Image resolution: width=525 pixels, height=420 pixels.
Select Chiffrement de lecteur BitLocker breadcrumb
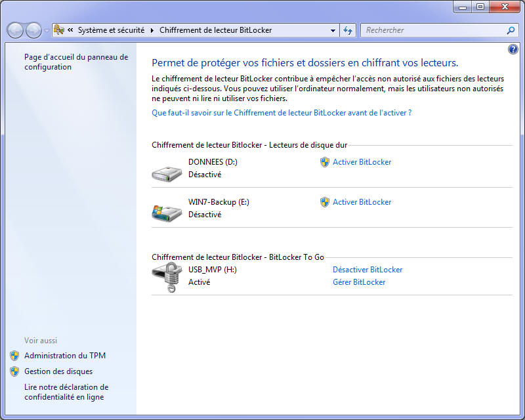pyautogui.click(x=215, y=30)
